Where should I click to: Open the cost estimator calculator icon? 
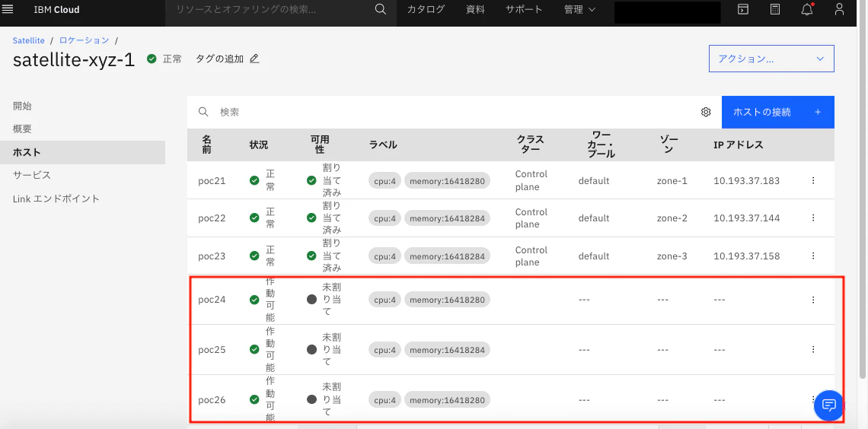coord(775,9)
